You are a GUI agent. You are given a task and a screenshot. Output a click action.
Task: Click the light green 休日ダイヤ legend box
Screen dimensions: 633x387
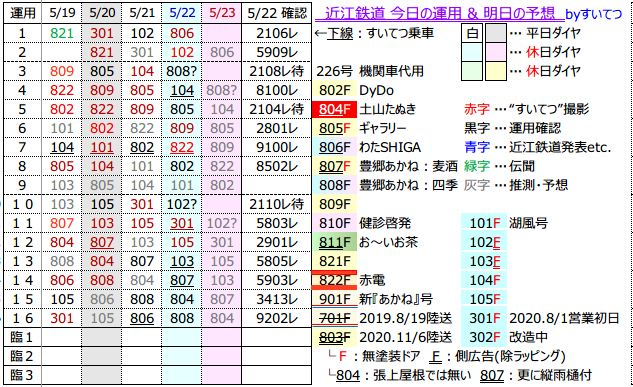click(472, 71)
